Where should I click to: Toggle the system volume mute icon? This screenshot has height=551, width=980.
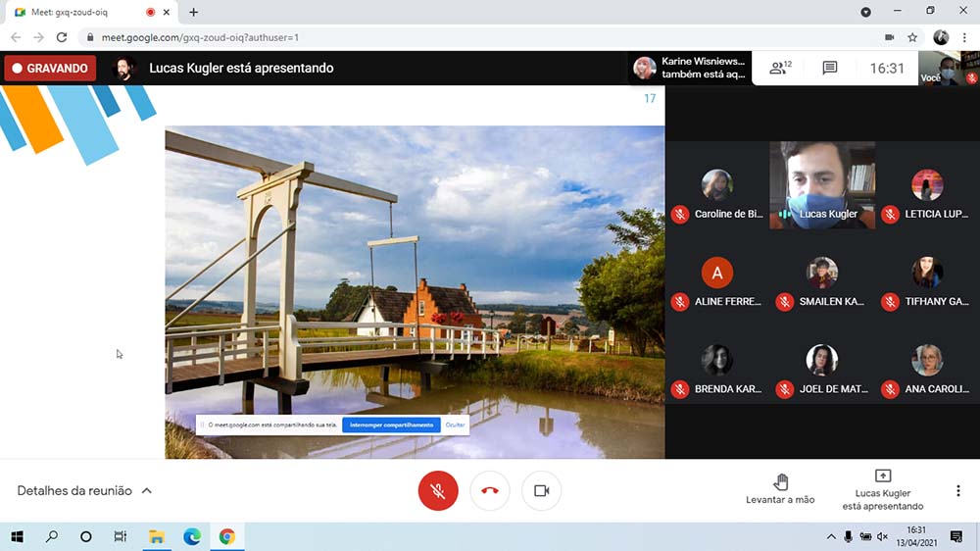(x=883, y=536)
